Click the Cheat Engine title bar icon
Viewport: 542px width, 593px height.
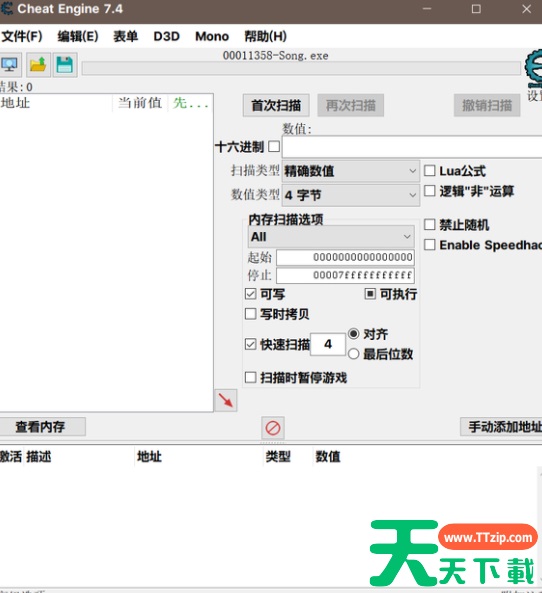6,9
